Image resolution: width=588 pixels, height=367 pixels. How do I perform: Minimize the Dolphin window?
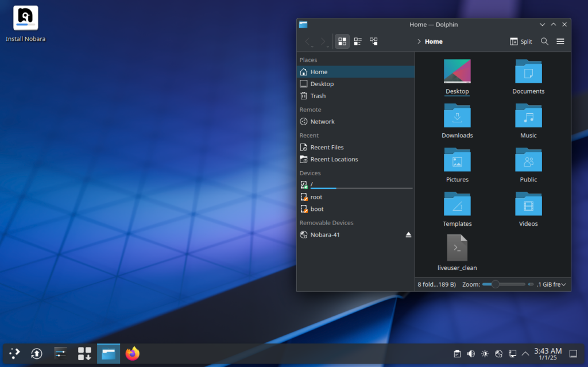[542, 24]
